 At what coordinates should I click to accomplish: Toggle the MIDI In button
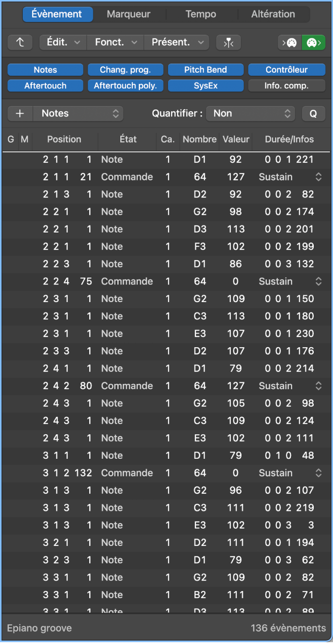pyautogui.click(x=290, y=42)
